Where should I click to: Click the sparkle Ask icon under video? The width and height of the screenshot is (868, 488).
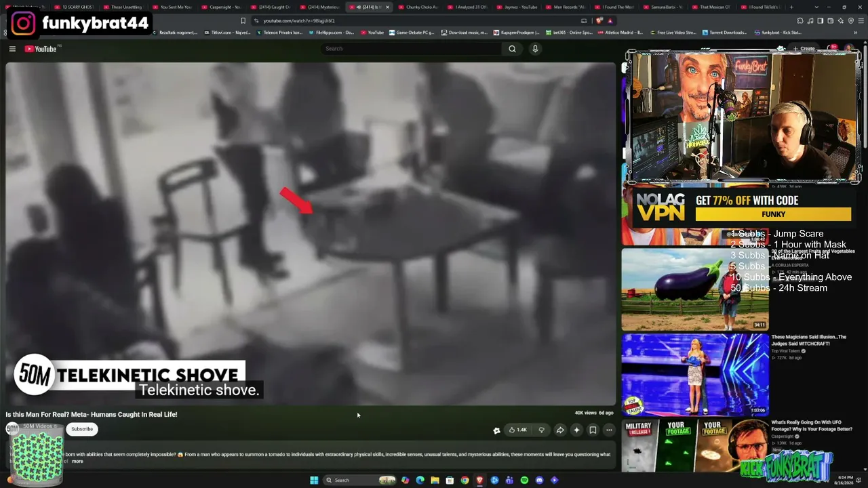pyautogui.click(x=576, y=430)
